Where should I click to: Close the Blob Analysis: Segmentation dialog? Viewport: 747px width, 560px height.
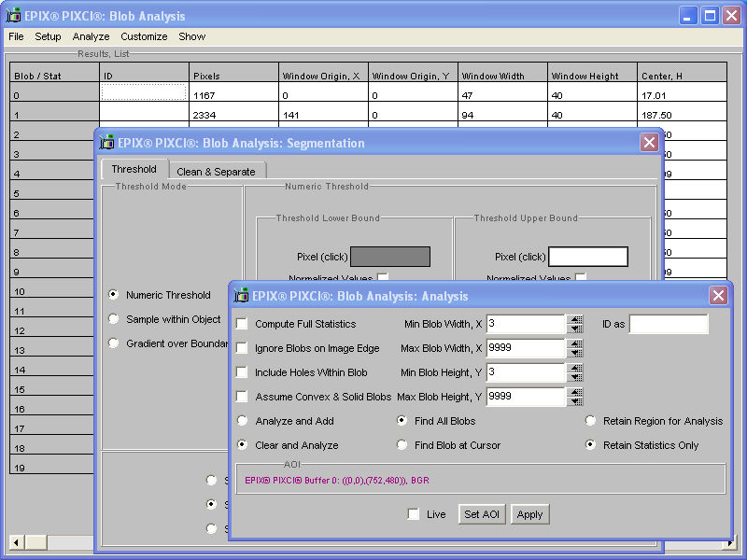[649, 143]
